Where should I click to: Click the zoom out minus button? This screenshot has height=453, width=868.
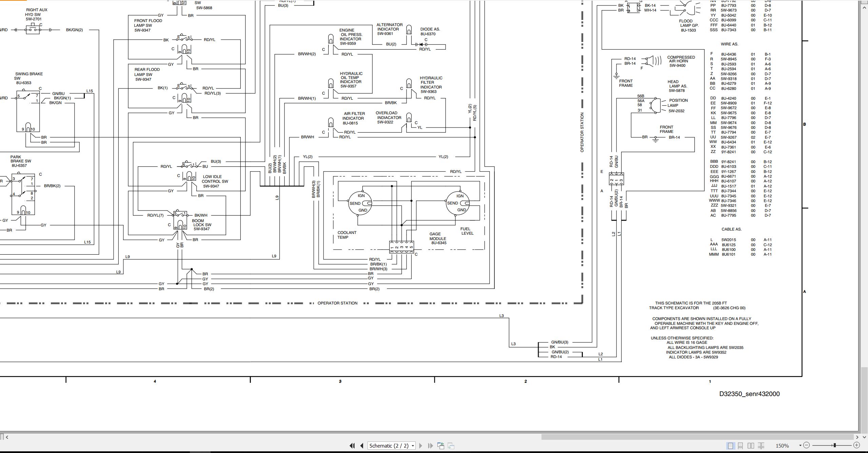pos(807,446)
